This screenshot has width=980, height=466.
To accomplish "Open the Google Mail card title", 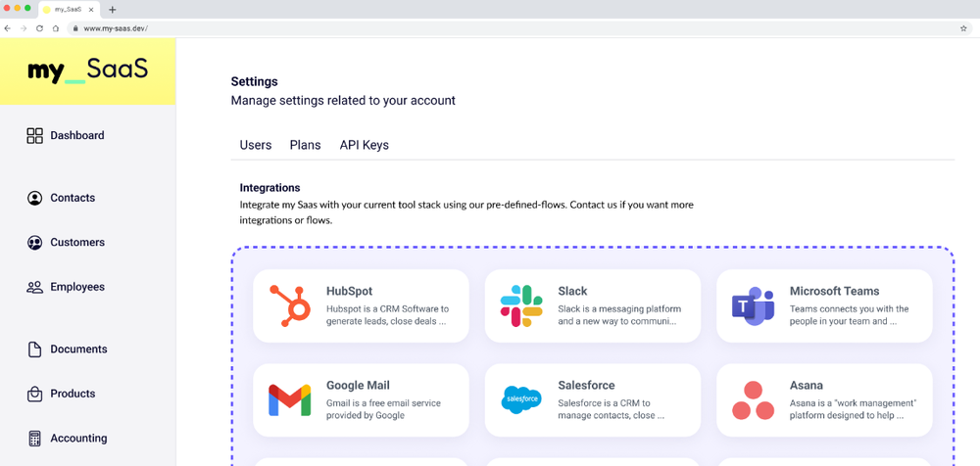I will pos(358,386).
